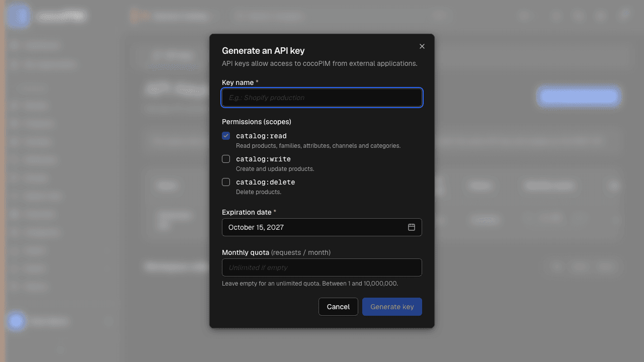
Task: Enable the catalog:delete permission checkbox
Action: point(226,182)
